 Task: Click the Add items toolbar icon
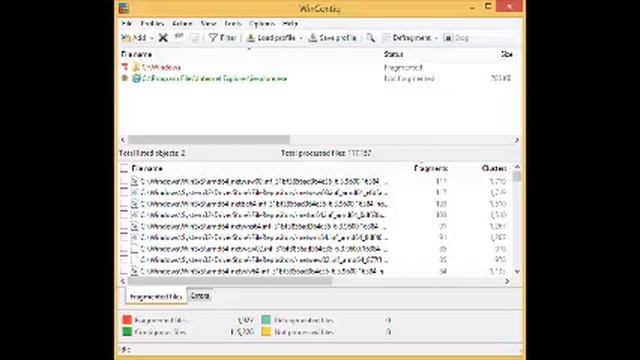click(x=126, y=38)
